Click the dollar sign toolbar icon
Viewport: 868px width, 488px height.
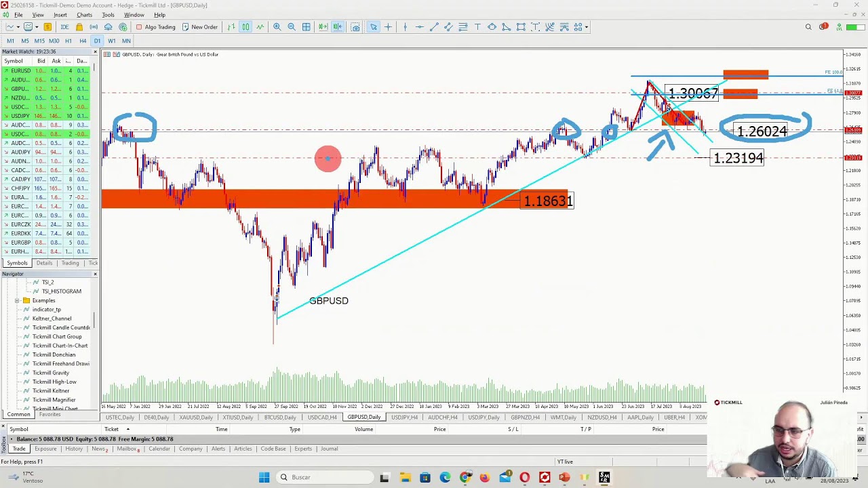click(x=47, y=27)
